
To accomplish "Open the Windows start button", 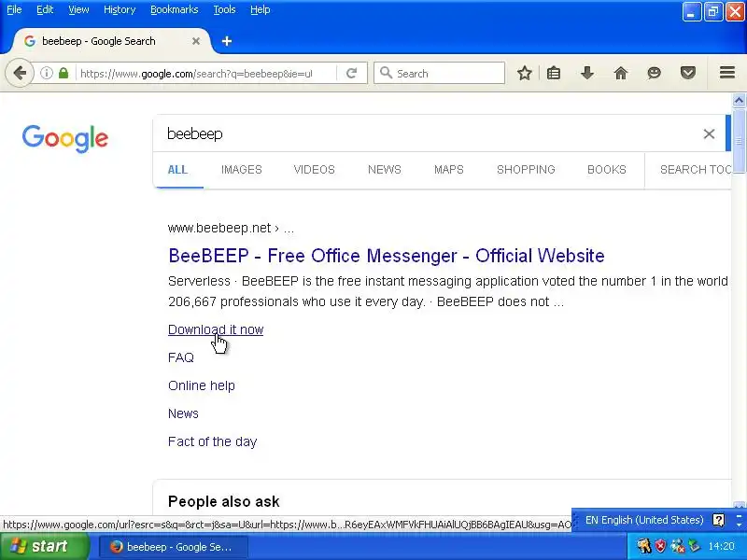I will (44, 546).
